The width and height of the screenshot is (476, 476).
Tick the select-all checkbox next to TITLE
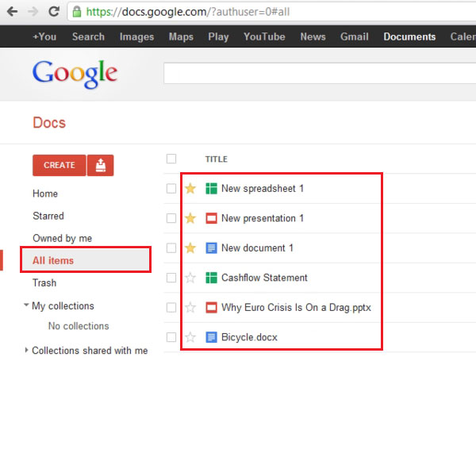[x=171, y=159]
